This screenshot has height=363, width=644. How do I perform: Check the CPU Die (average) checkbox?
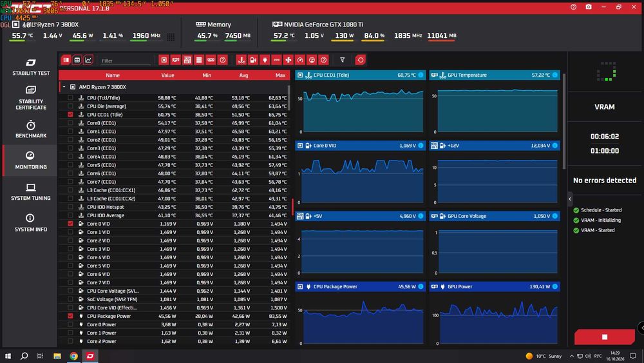(x=70, y=106)
